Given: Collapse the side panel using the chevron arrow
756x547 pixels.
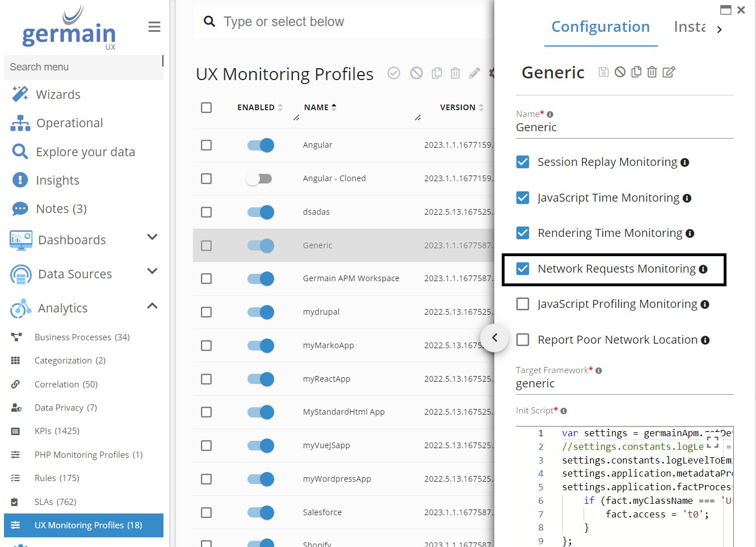Looking at the screenshot, I should (494, 337).
